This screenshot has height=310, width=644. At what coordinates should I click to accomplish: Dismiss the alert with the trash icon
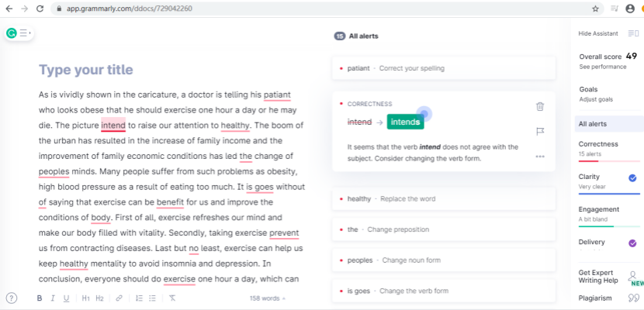pos(540,107)
